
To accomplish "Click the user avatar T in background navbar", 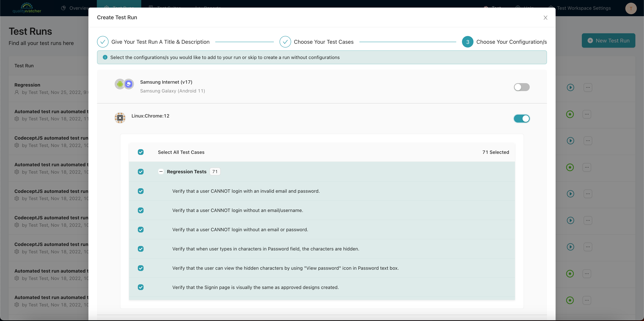I will click(631, 8).
